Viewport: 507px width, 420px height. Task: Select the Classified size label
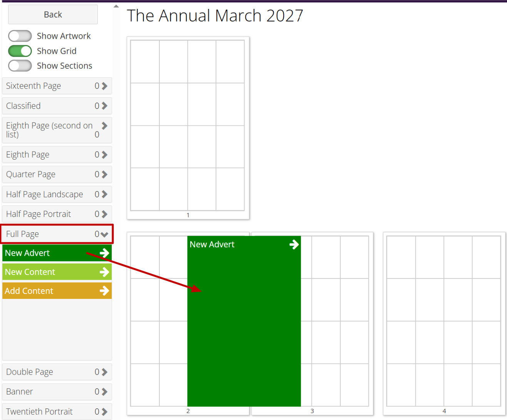23,106
